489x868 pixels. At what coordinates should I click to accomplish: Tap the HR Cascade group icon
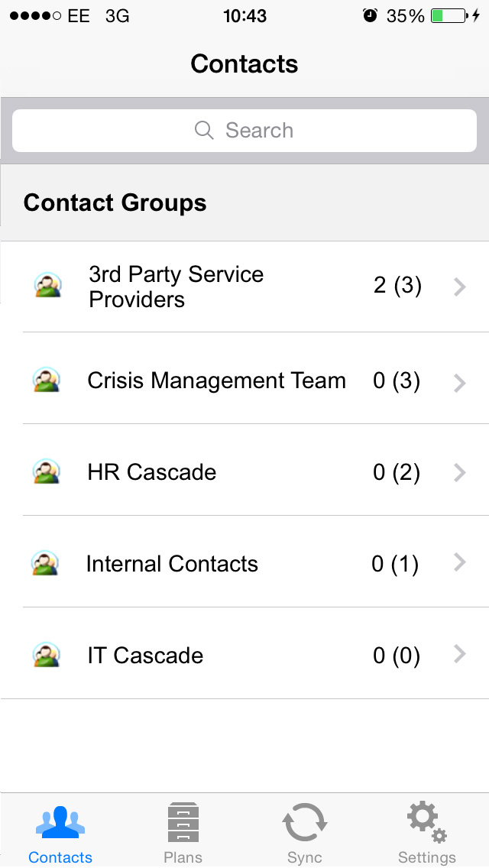click(x=47, y=471)
